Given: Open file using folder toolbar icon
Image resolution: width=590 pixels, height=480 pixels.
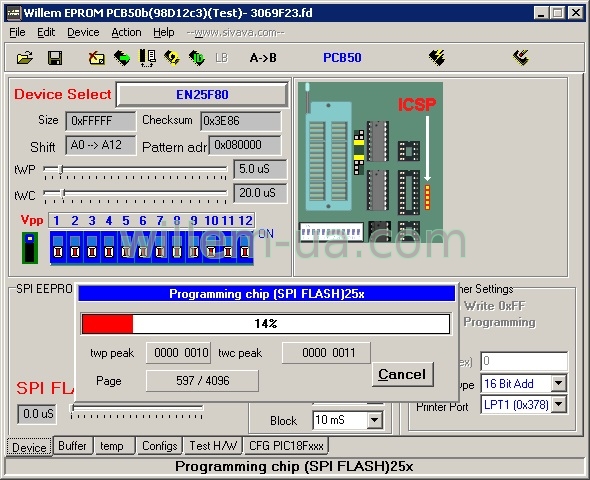Looking at the screenshot, I should (25, 58).
